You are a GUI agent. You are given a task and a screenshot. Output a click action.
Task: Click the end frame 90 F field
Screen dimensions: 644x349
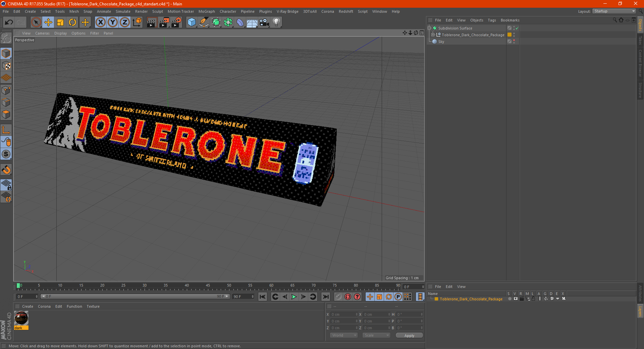point(243,297)
